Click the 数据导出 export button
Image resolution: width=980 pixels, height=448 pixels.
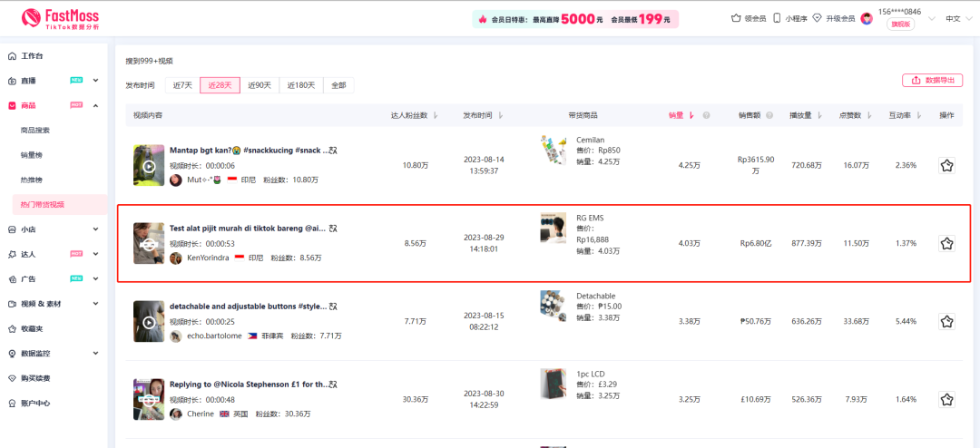tap(932, 81)
